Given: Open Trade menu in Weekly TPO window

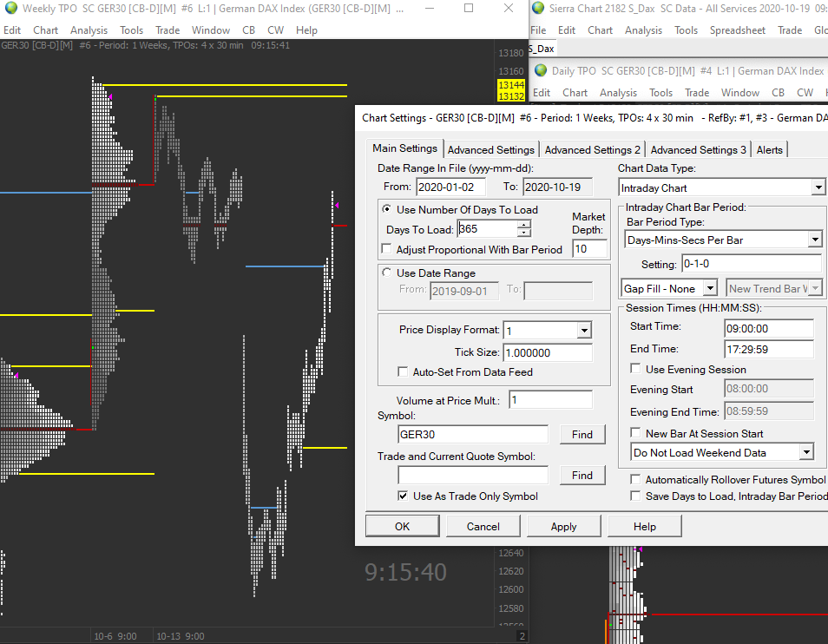Looking at the screenshot, I should tap(168, 30).
